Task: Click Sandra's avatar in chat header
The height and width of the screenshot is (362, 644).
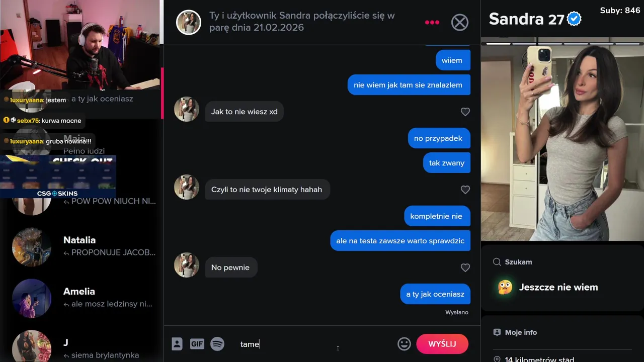Action: click(x=189, y=22)
